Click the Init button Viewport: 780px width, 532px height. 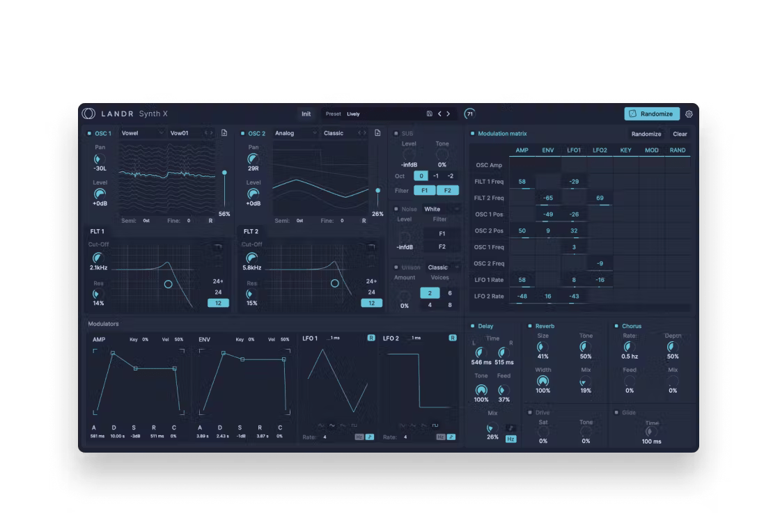tap(306, 114)
